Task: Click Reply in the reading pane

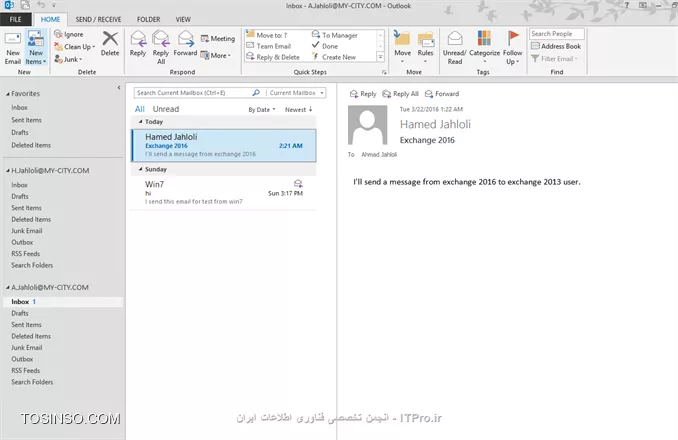Action: click(x=363, y=94)
